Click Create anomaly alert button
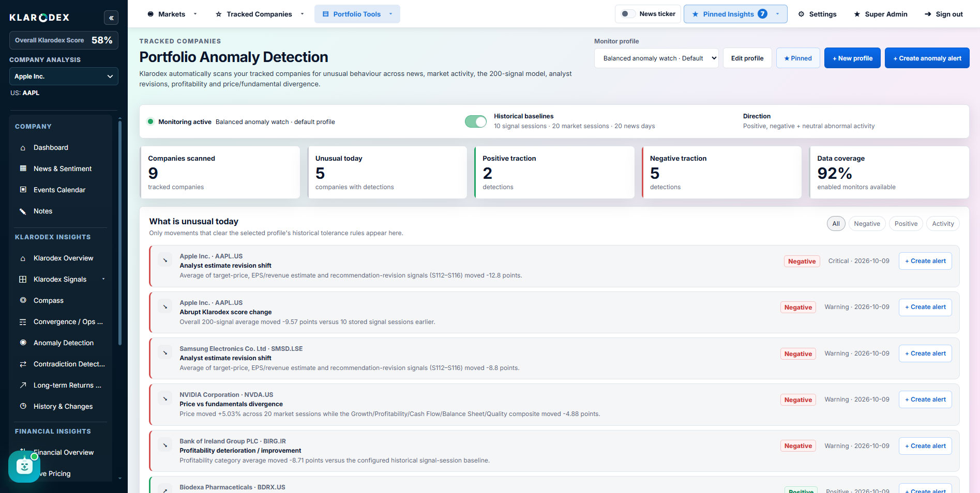This screenshot has width=980, height=493. point(927,58)
